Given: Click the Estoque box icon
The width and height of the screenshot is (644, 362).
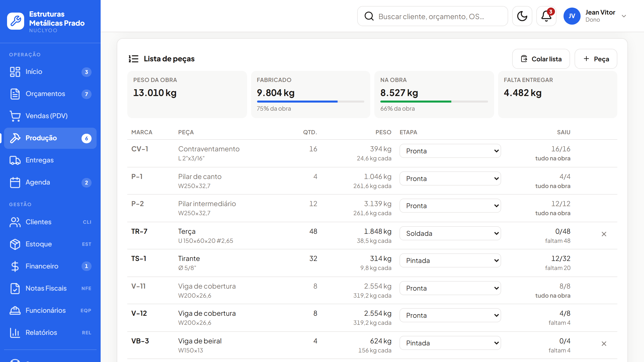Looking at the screenshot, I should click(x=15, y=244).
